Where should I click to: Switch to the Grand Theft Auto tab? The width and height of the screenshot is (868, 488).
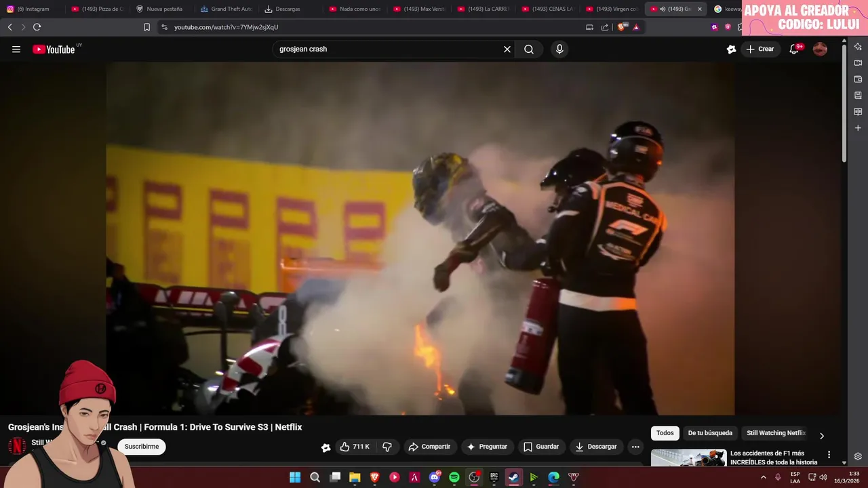point(226,9)
